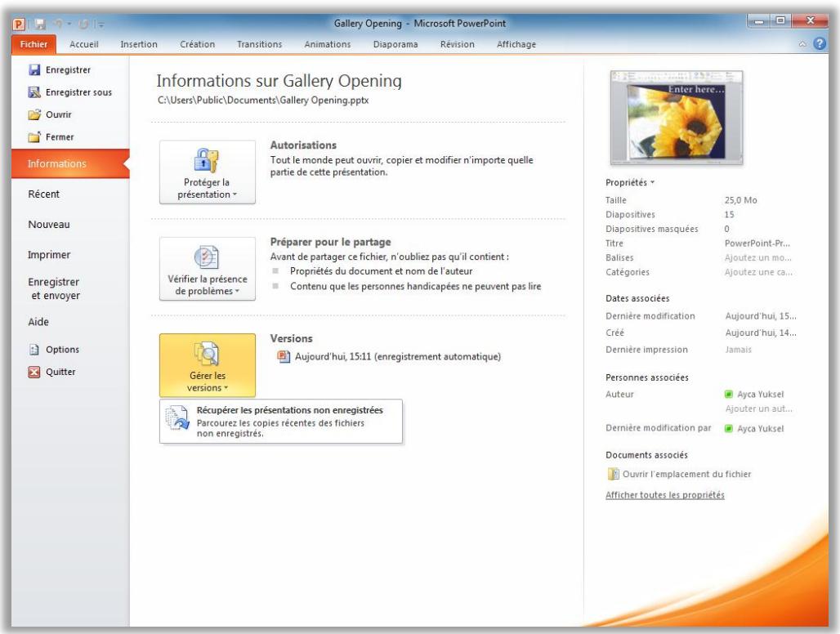Click the Enregistrer sous label
This screenshot has width=840, height=634.
click(78, 92)
